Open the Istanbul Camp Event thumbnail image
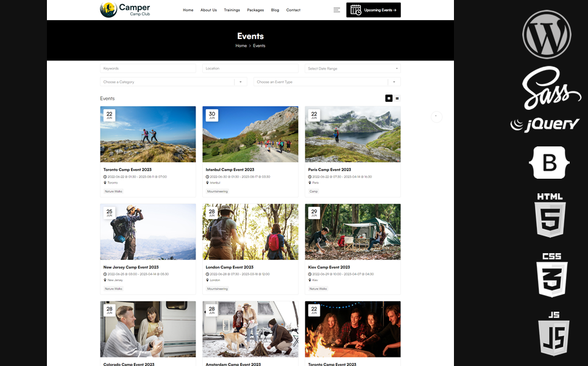 [x=250, y=134]
